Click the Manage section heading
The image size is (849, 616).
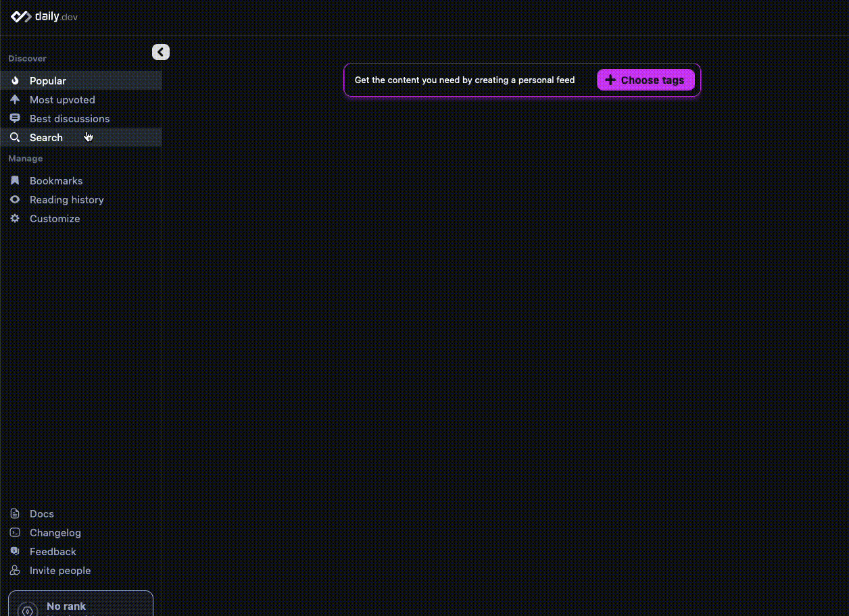tap(25, 159)
